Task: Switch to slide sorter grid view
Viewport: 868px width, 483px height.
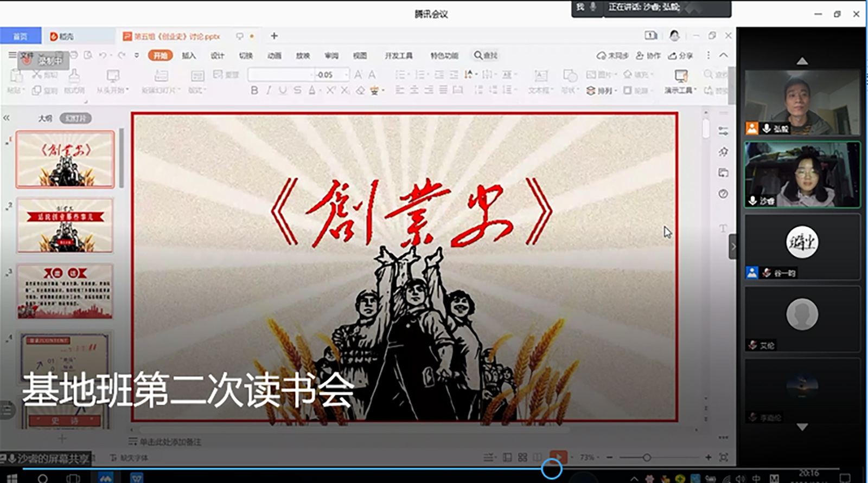Action: [x=522, y=457]
